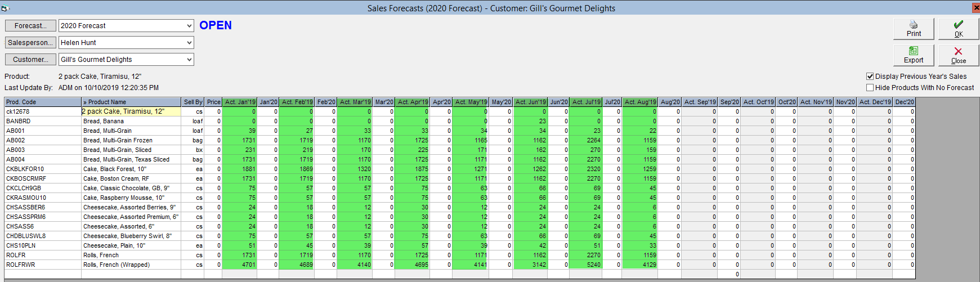
Task: Open the Customer... lookup button
Action: [x=30, y=60]
